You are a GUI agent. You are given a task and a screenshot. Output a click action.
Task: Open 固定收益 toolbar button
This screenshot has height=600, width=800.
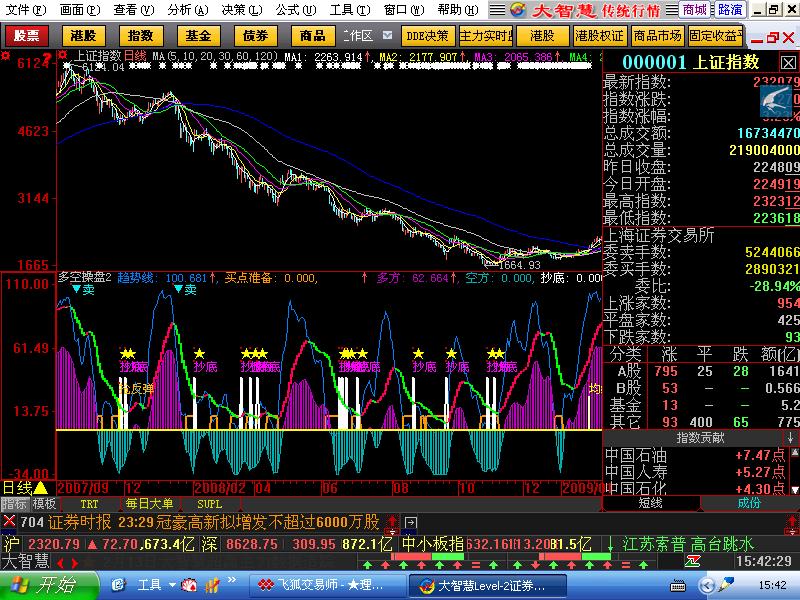point(715,36)
